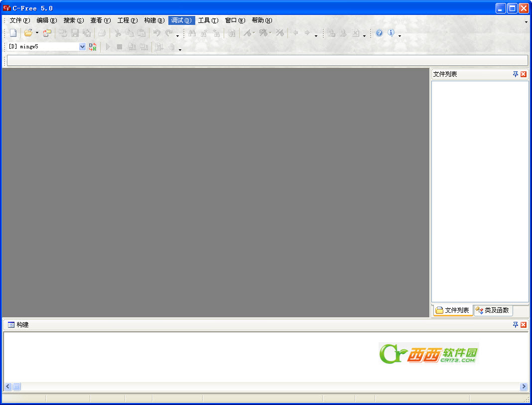The height and width of the screenshot is (405, 532).
Task: Pin the 构建 output panel
Action: pyautogui.click(x=516, y=325)
